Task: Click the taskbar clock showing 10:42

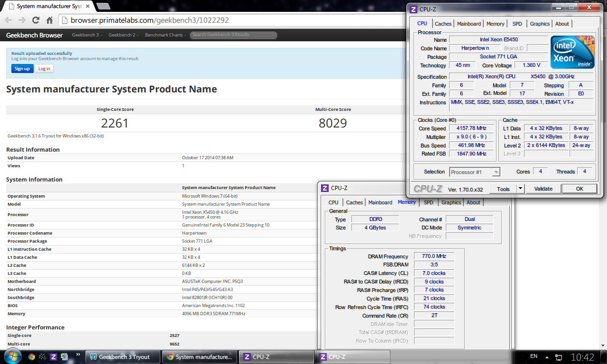Action: 582,357
